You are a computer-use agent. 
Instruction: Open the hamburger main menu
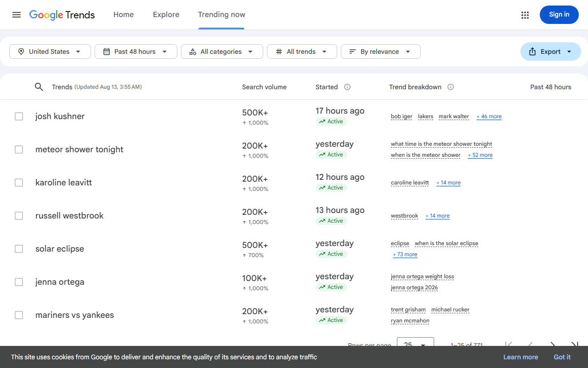[x=17, y=15]
